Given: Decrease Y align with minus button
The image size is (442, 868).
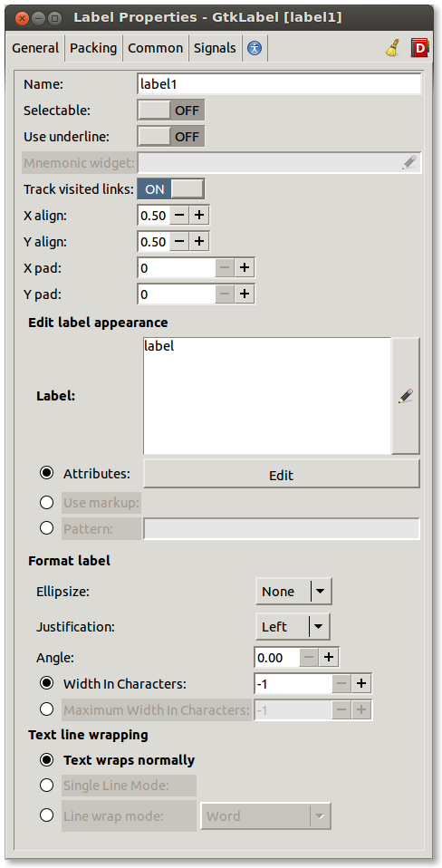Looking at the screenshot, I should pyautogui.click(x=179, y=242).
